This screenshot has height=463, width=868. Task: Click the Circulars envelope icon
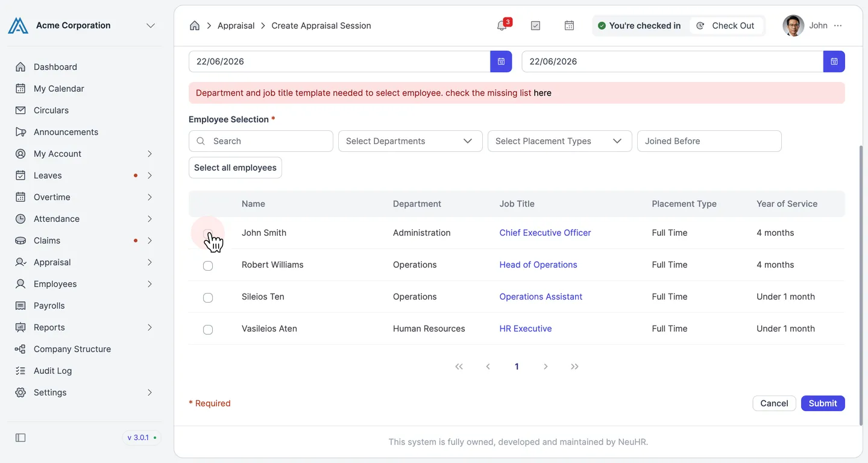20,110
